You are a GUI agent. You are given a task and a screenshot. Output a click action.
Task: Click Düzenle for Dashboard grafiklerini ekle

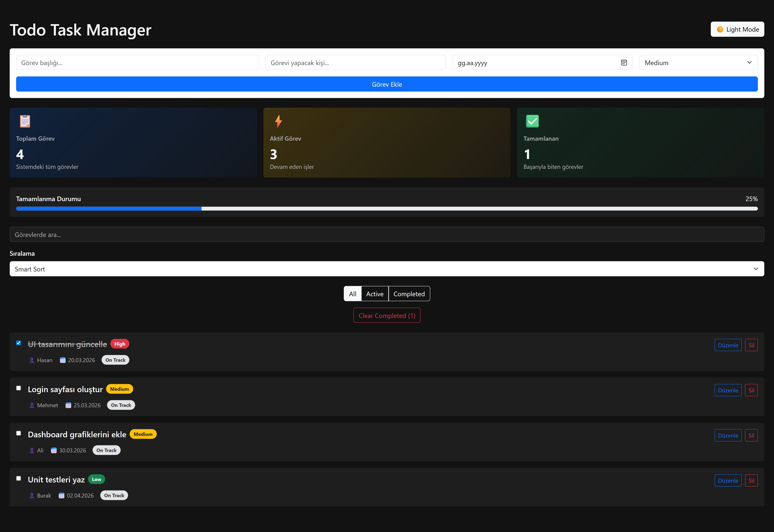click(728, 435)
